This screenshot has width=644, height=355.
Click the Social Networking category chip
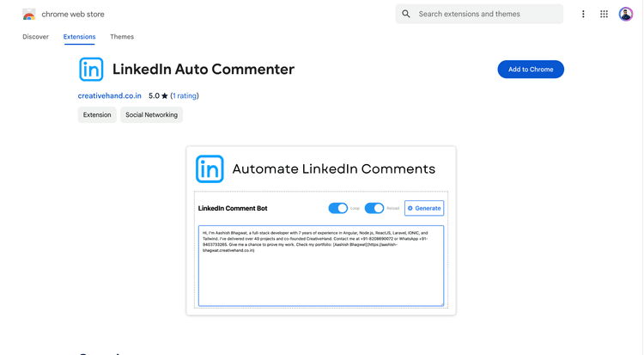[x=151, y=115]
